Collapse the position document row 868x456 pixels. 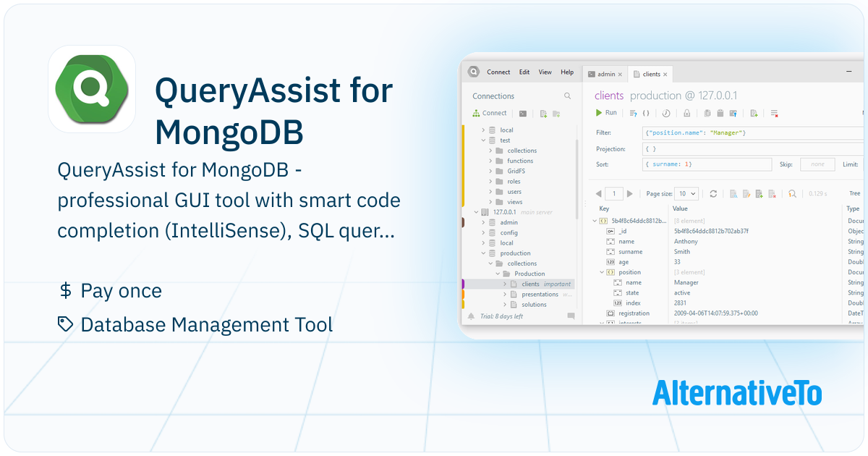tap(602, 272)
